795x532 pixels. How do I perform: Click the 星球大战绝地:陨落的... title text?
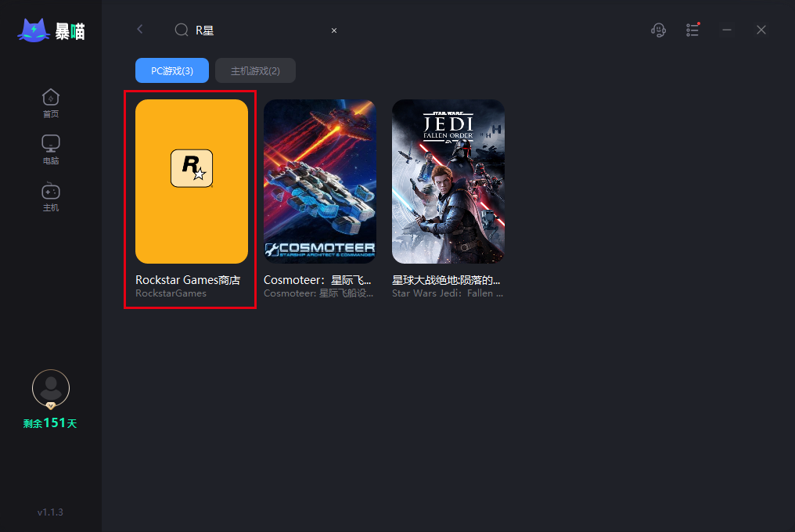click(x=446, y=280)
